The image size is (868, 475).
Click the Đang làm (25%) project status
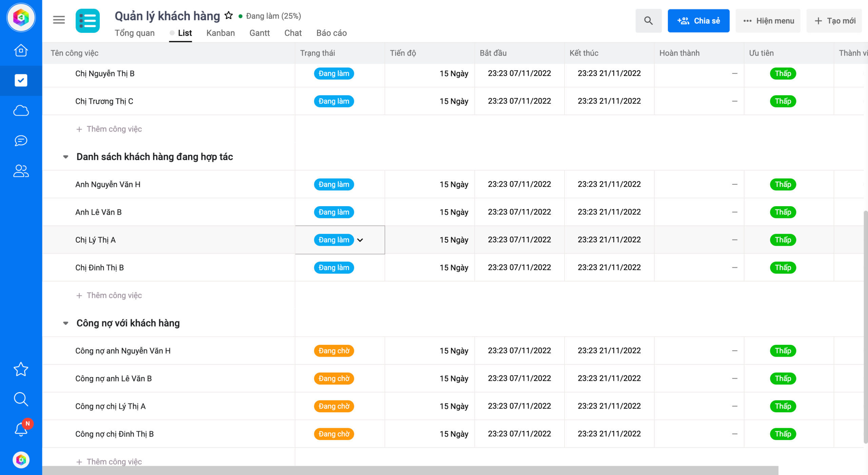tap(270, 16)
